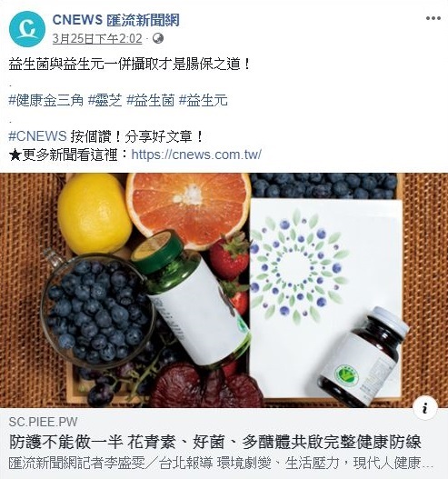Image resolution: width=448 pixels, height=479 pixels.
Task: Open the headline 防護不能做一半 花青素
Action: pyautogui.click(x=215, y=442)
